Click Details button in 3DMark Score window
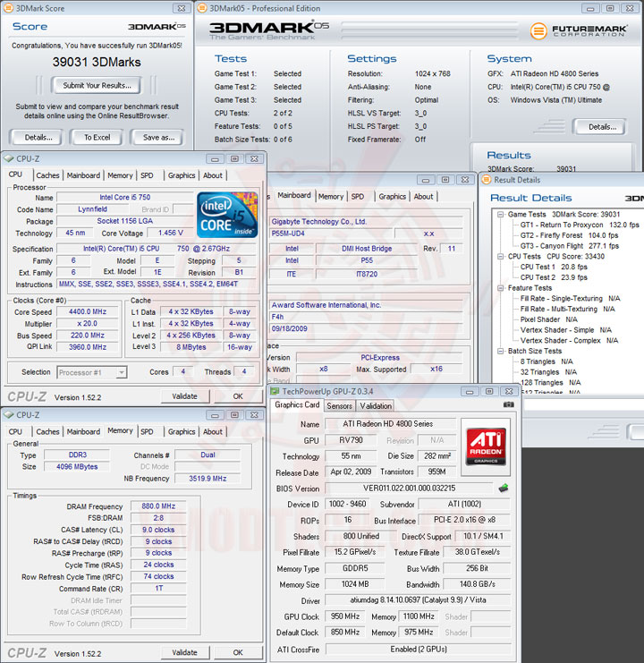The height and width of the screenshot is (663, 644). click(x=38, y=138)
